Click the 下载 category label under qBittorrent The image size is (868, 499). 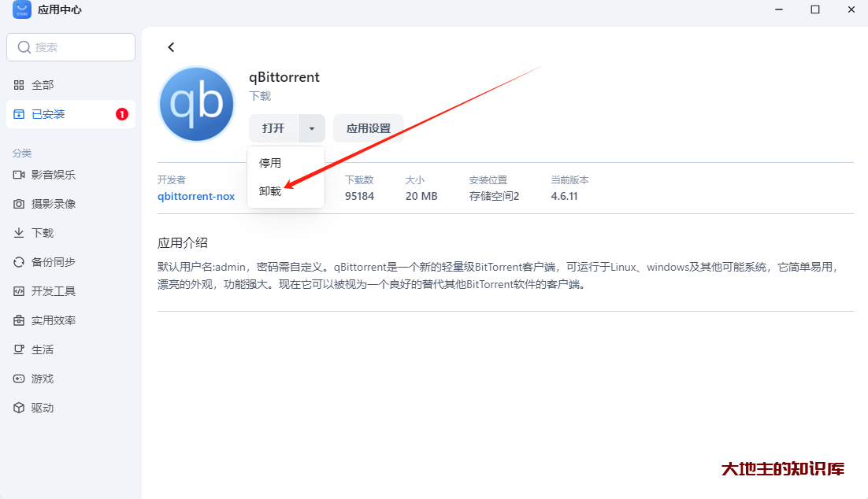point(260,96)
